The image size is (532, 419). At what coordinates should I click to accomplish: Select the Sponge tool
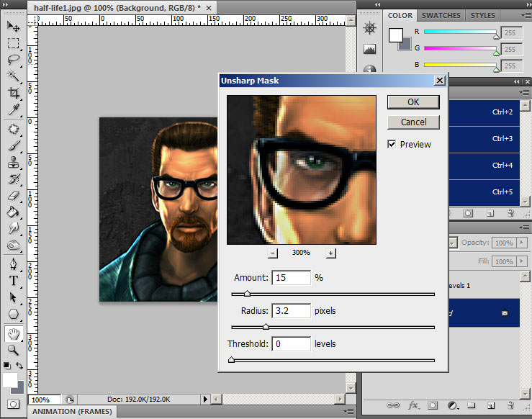[13, 245]
